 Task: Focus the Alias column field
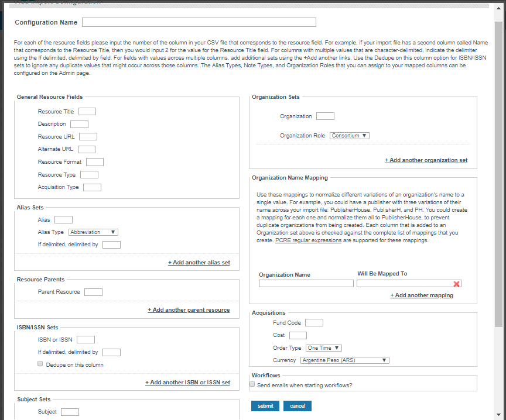pyautogui.click(x=64, y=220)
